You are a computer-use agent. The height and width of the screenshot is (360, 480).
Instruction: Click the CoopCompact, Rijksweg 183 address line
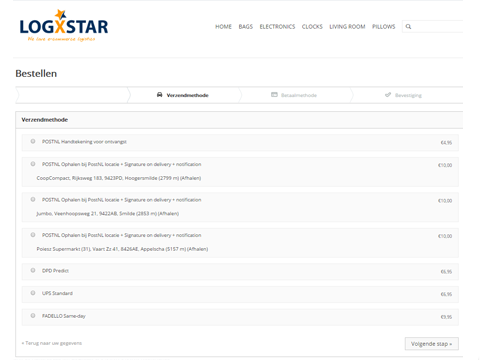[x=119, y=178]
